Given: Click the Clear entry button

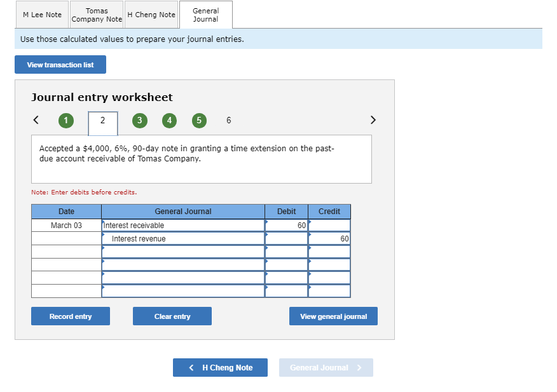Looking at the screenshot, I should (x=172, y=316).
